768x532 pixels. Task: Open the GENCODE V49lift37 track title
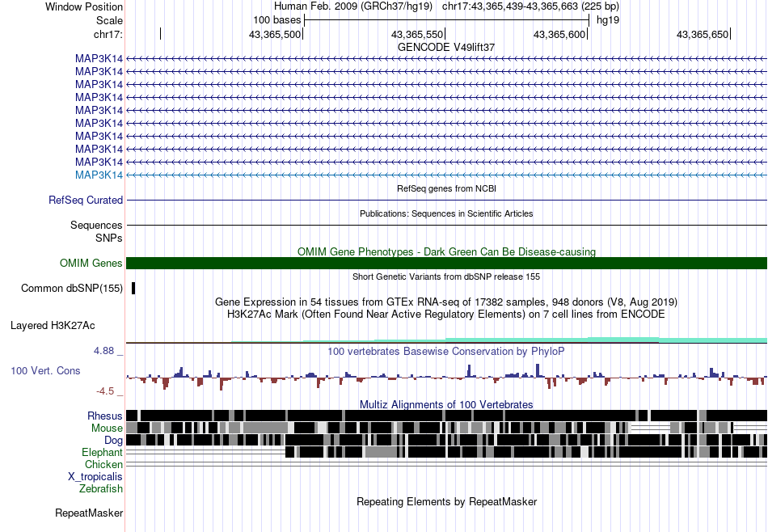(x=446, y=48)
